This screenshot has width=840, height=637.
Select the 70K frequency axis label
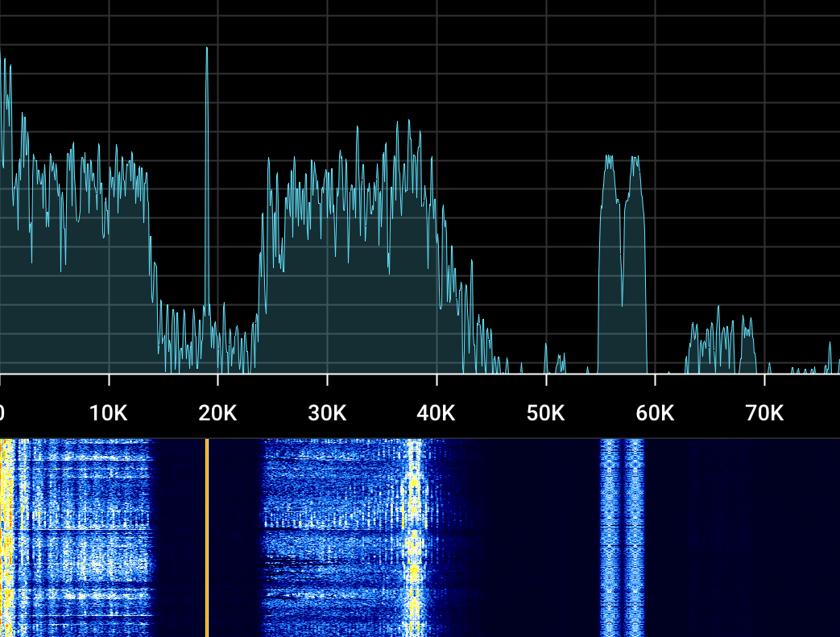pyautogui.click(x=764, y=414)
